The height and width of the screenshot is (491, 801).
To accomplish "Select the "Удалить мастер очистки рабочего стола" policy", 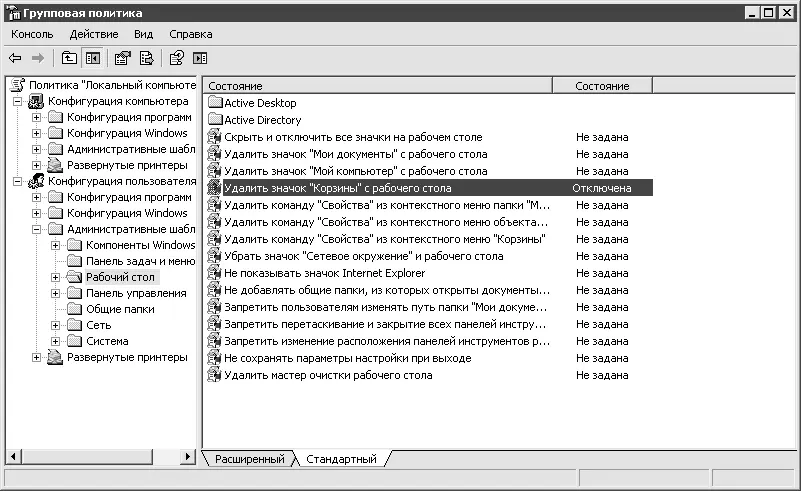I will pos(328,375).
